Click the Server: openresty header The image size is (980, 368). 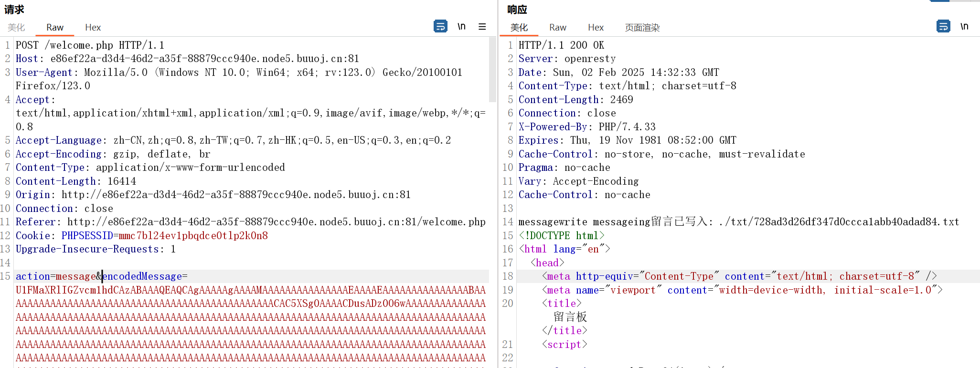pos(567,59)
